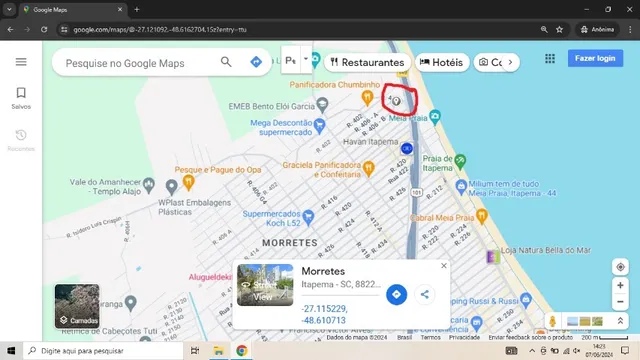
Task: Select WPlast Embalagens Plásticas pin
Action: coord(171,187)
